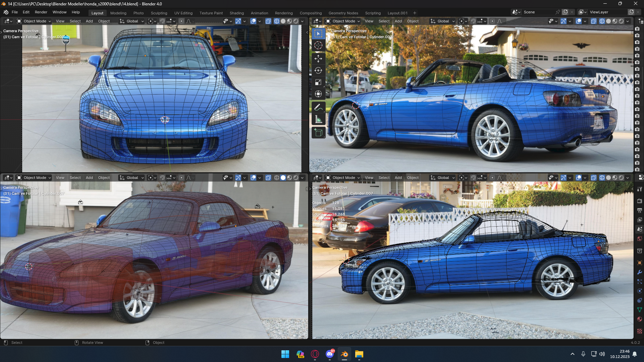
Task: Toggle overlays in top-right viewport
Action: [579, 21]
